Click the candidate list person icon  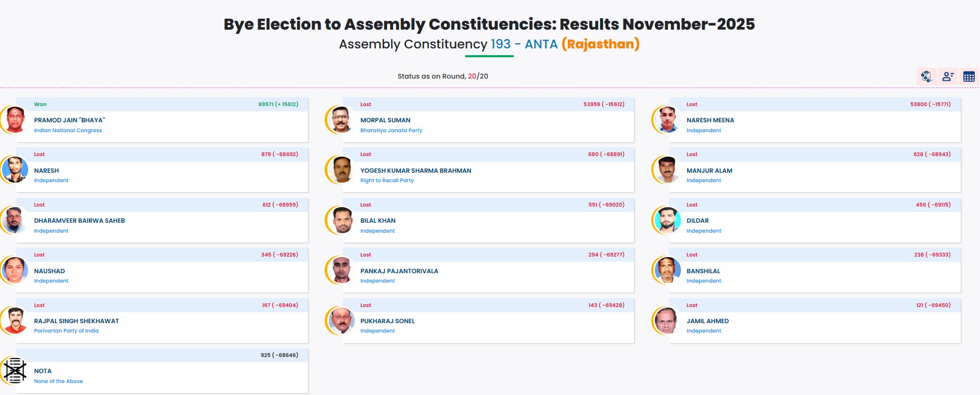(948, 77)
